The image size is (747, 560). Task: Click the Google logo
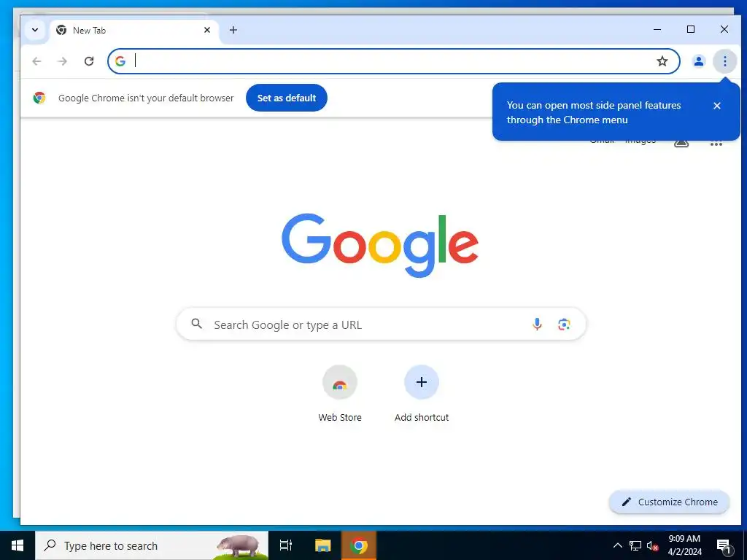pos(379,245)
